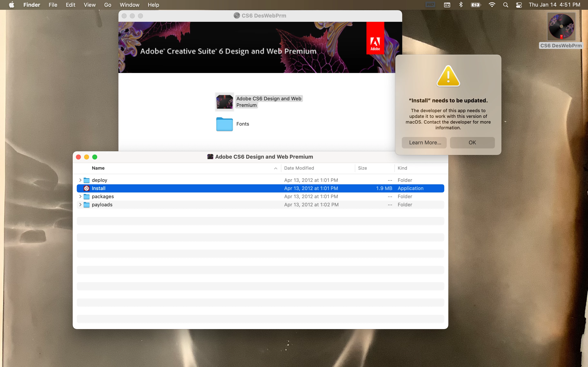This screenshot has height=367, width=588.
Task: Click the battery status icon
Action: click(476, 5)
